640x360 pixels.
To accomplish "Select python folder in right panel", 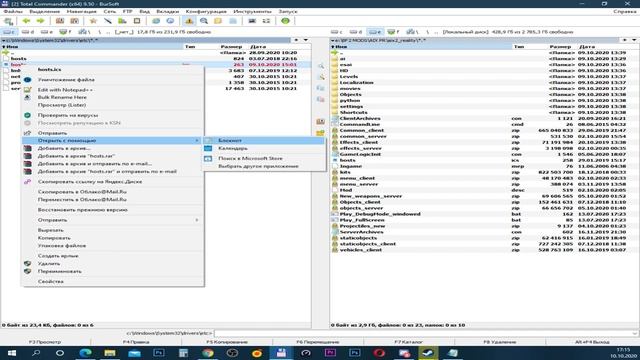I will (x=350, y=100).
